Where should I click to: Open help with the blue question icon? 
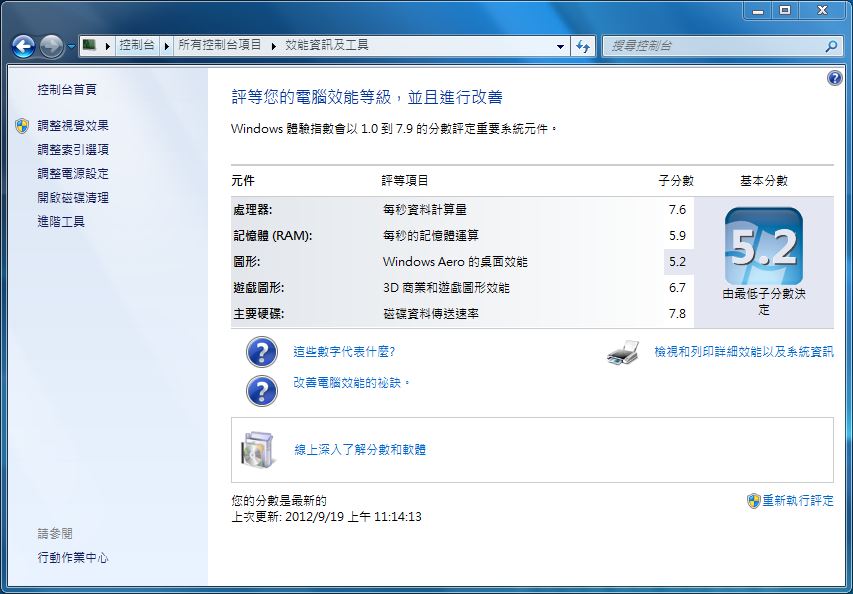tap(834, 78)
